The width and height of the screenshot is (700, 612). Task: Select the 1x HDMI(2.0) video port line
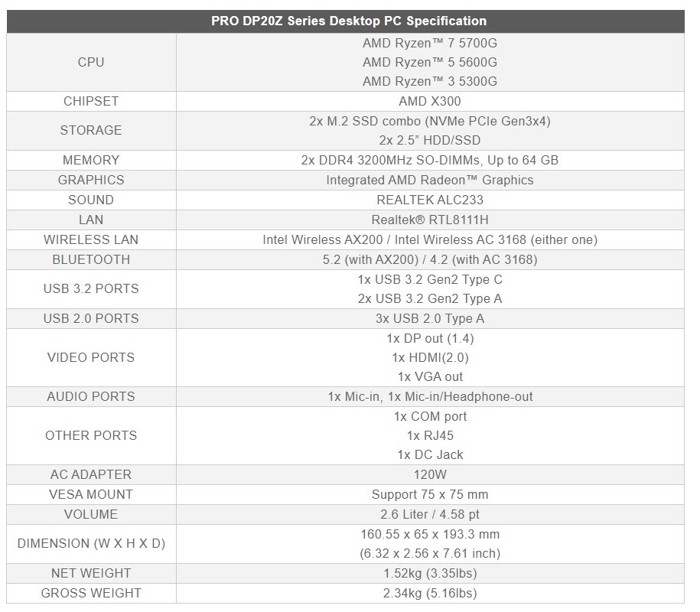pos(429,357)
